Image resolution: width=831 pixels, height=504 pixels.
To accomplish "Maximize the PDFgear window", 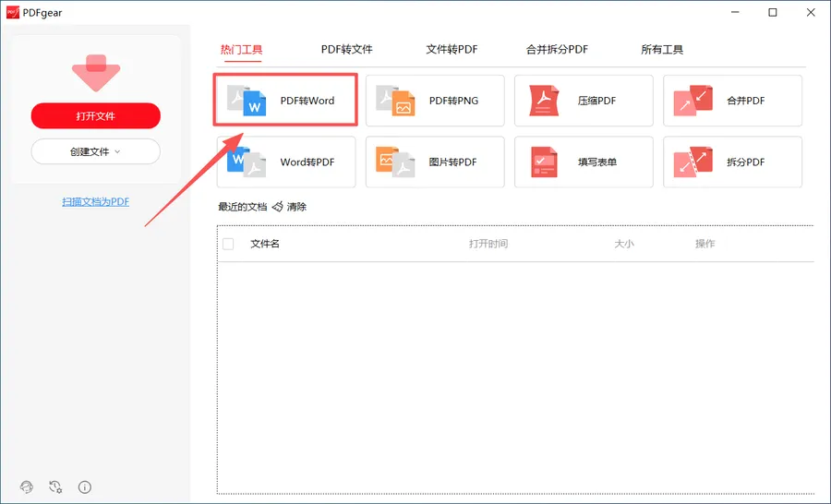I will click(x=773, y=12).
